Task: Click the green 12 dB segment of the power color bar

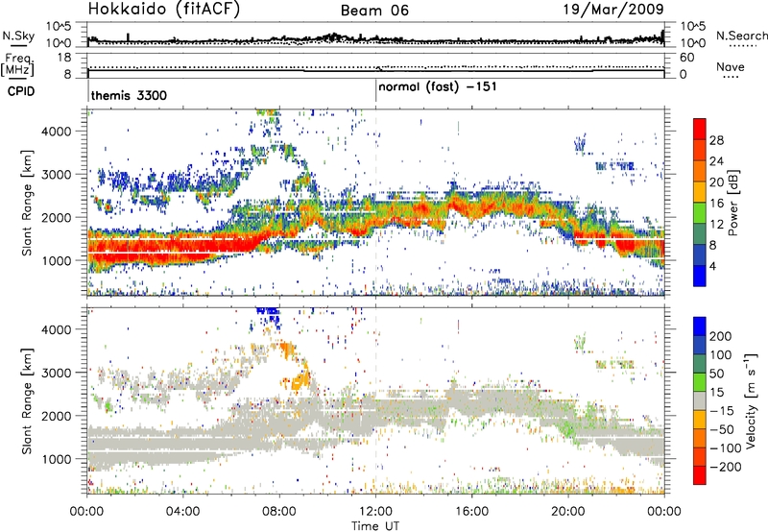Action: (700, 213)
